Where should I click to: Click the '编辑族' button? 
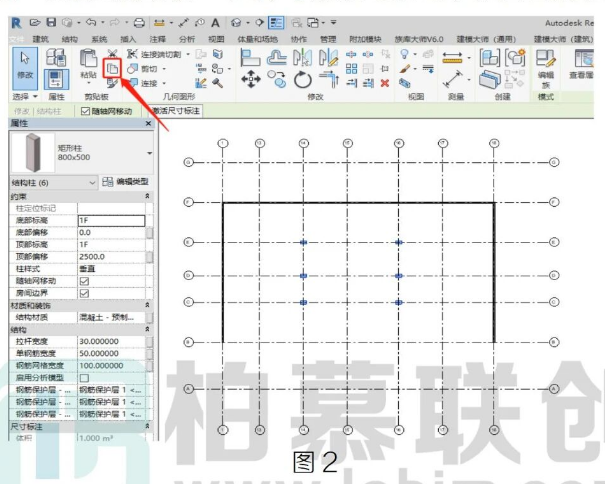point(546,69)
